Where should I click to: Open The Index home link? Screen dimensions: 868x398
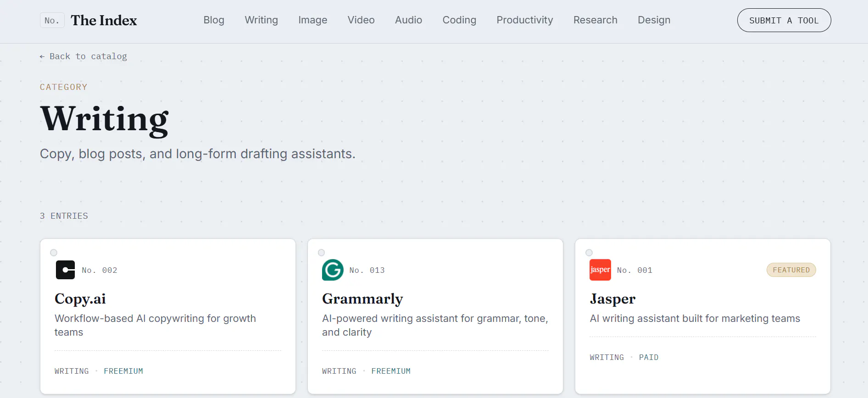pos(104,20)
